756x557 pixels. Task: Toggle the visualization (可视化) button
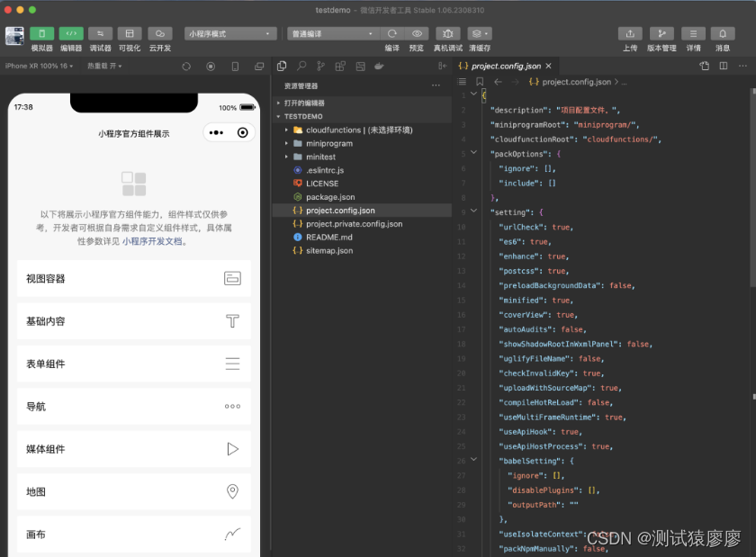(130, 34)
